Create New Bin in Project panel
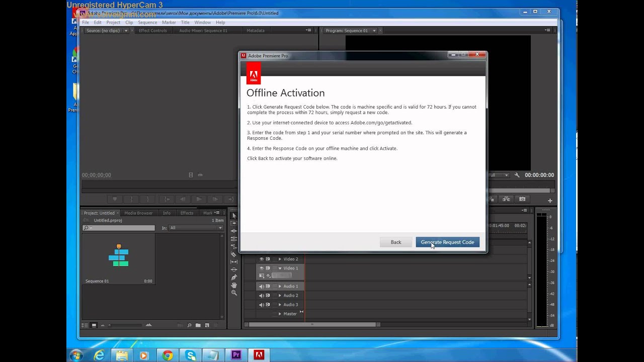The height and width of the screenshot is (362, 644). (x=198, y=325)
